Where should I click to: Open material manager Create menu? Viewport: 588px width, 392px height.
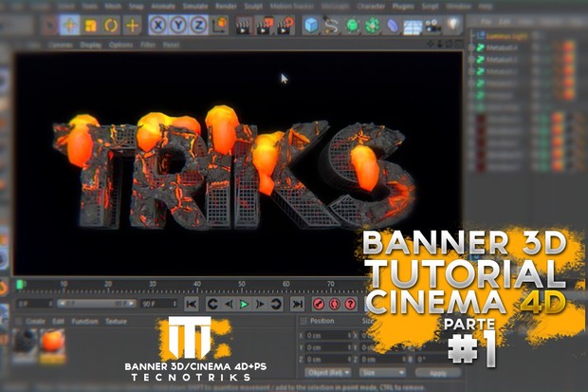[35, 322]
